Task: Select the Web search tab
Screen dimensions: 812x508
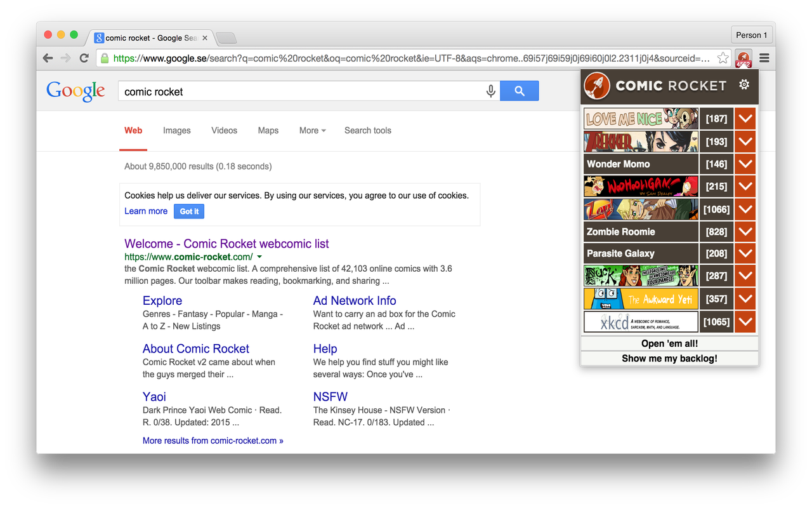Action: (x=133, y=130)
